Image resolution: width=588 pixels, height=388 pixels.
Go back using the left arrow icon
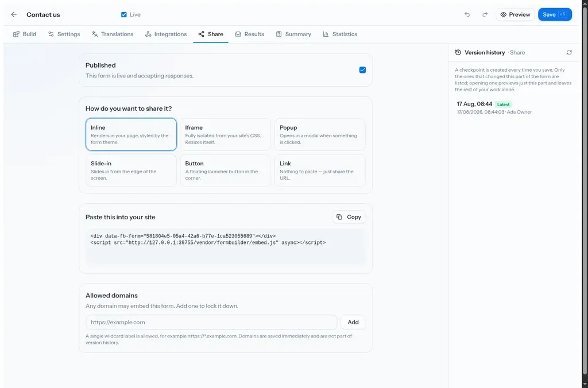coord(14,14)
